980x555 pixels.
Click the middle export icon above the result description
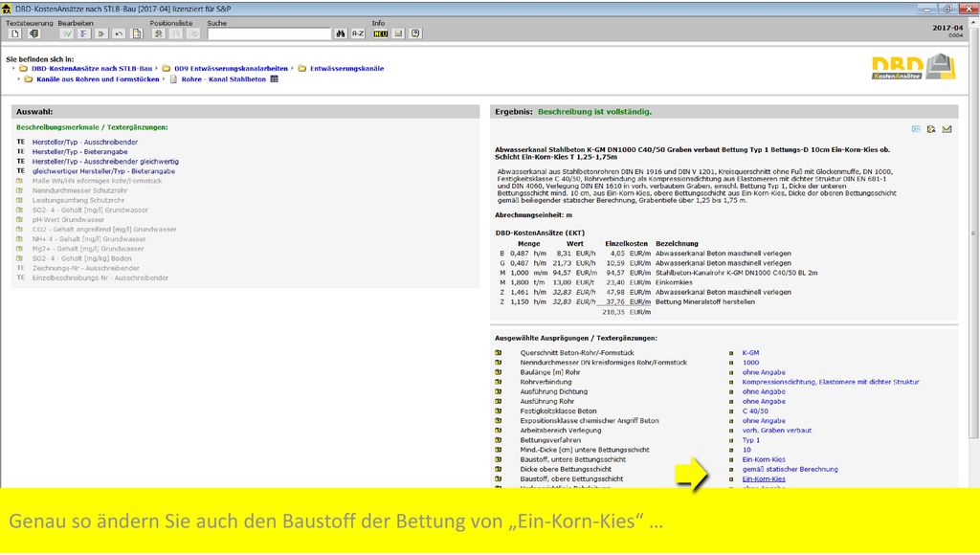(x=931, y=129)
